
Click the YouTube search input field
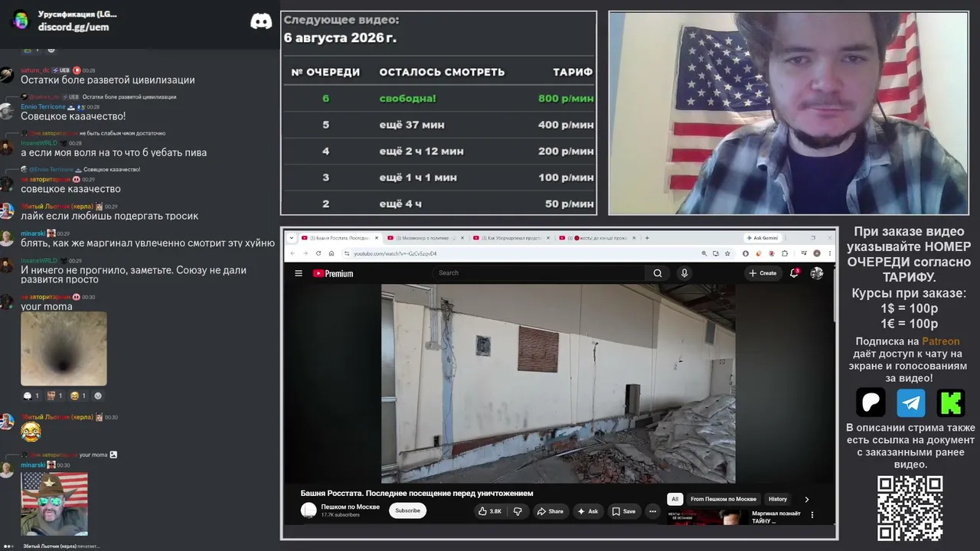[540, 273]
